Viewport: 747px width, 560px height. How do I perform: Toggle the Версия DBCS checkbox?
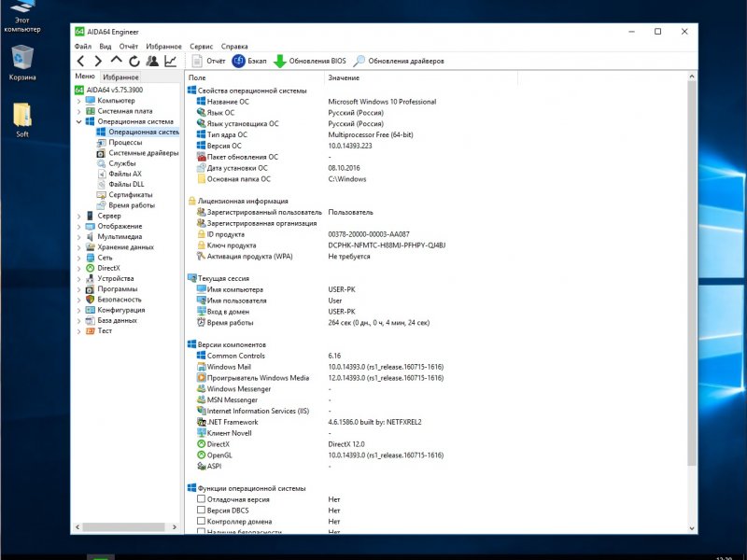201,510
